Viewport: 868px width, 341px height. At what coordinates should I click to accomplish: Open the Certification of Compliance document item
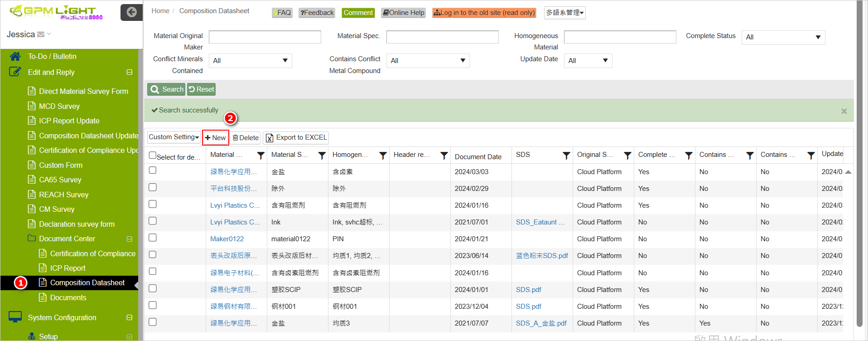[92, 253]
